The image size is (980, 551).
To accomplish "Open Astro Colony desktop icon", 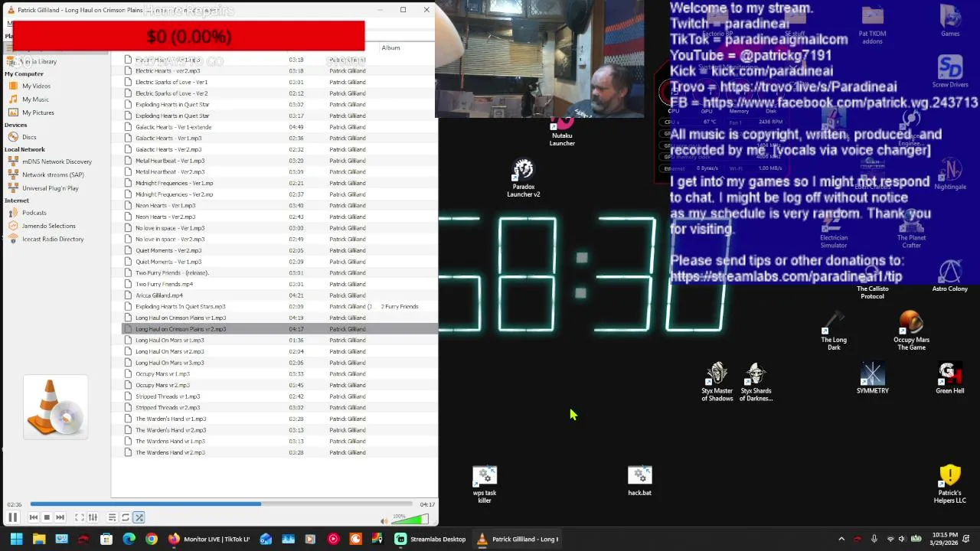I will (x=949, y=277).
